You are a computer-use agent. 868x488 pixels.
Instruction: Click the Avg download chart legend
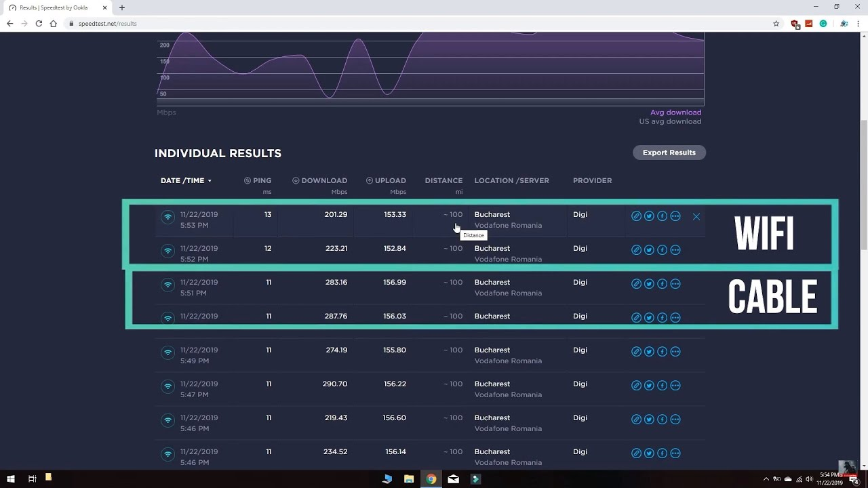point(676,113)
